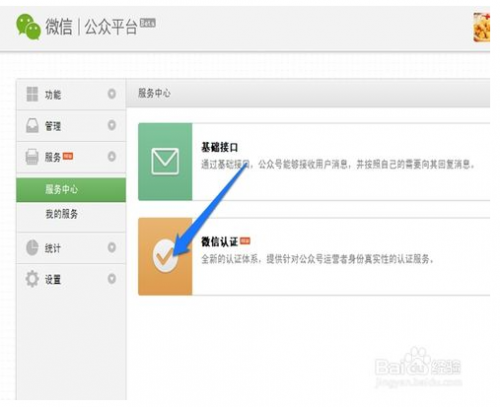Expand the 功能 section arrow
This screenshot has width=500, height=407.
[112, 94]
